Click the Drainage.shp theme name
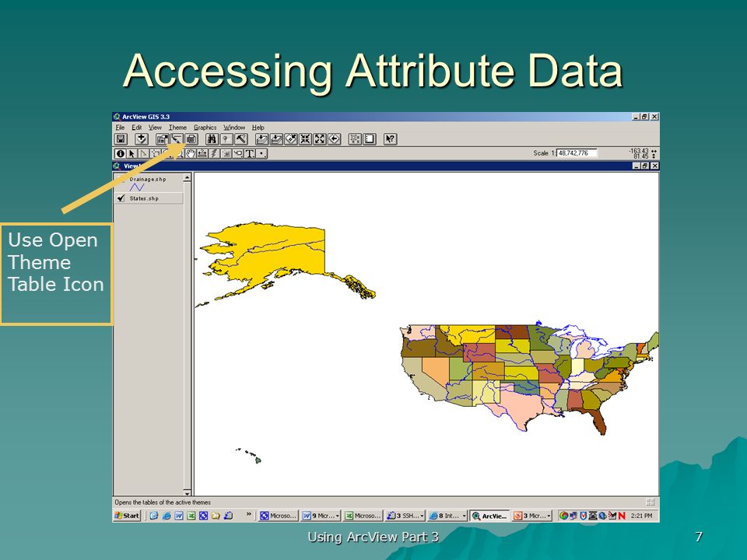 pos(148,179)
